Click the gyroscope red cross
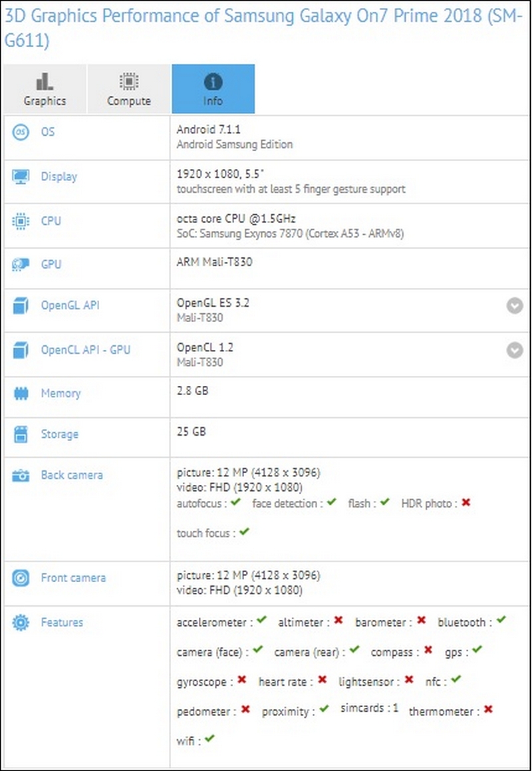532x771 pixels. (241, 680)
